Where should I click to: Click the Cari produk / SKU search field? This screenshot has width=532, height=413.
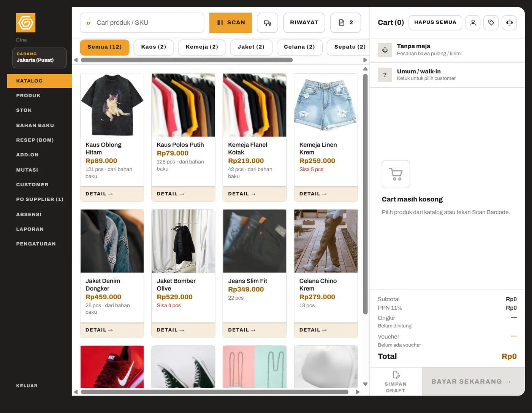[142, 23]
